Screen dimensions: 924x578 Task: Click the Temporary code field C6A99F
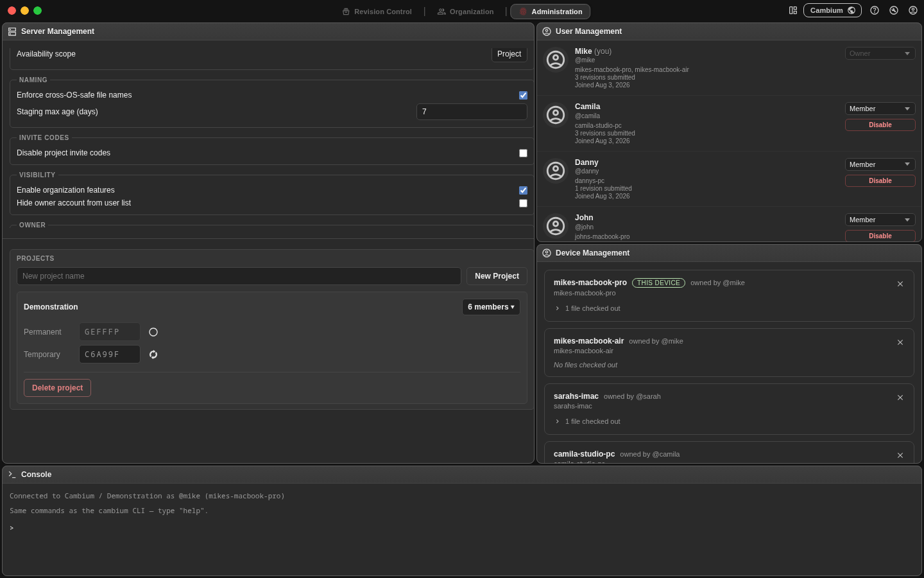(110, 355)
